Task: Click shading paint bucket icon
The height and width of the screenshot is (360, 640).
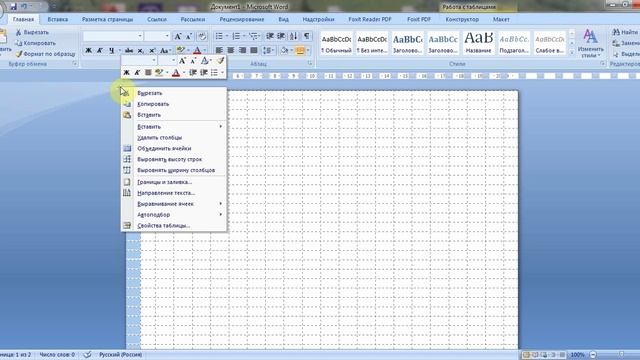Action: [284, 50]
